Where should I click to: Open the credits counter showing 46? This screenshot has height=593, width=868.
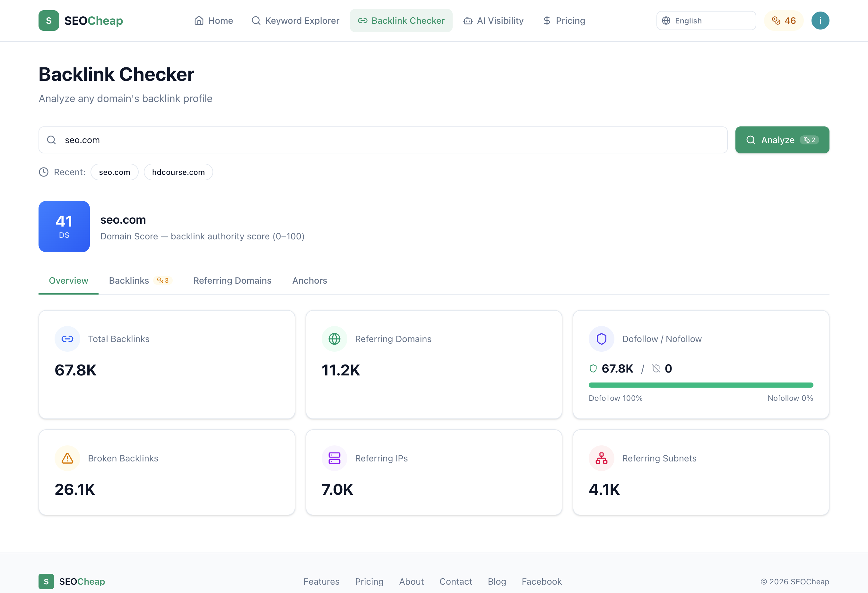(x=784, y=21)
